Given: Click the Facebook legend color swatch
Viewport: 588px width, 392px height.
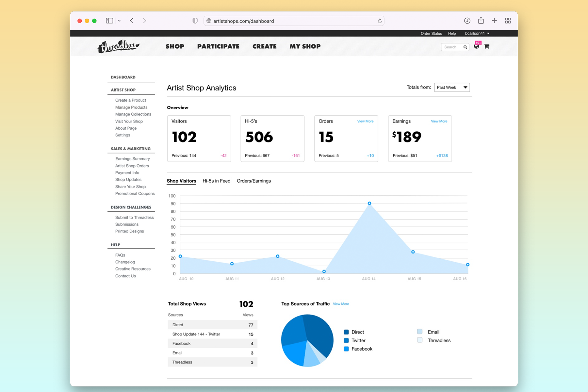Looking at the screenshot, I should click(346, 349).
